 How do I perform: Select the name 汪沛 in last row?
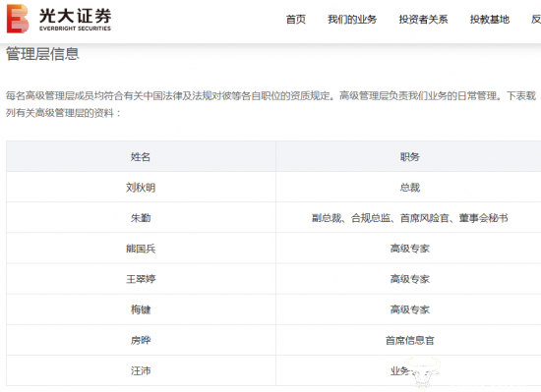point(141,371)
